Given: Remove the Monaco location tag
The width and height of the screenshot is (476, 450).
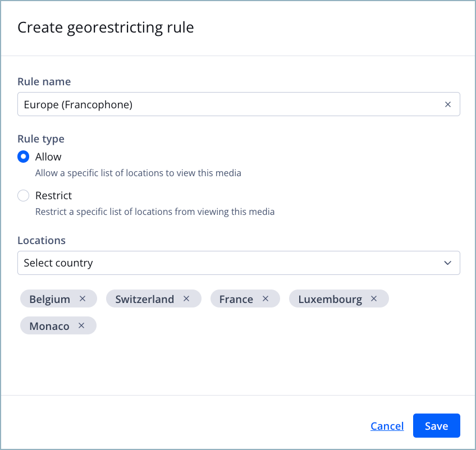Looking at the screenshot, I should pyautogui.click(x=81, y=325).
